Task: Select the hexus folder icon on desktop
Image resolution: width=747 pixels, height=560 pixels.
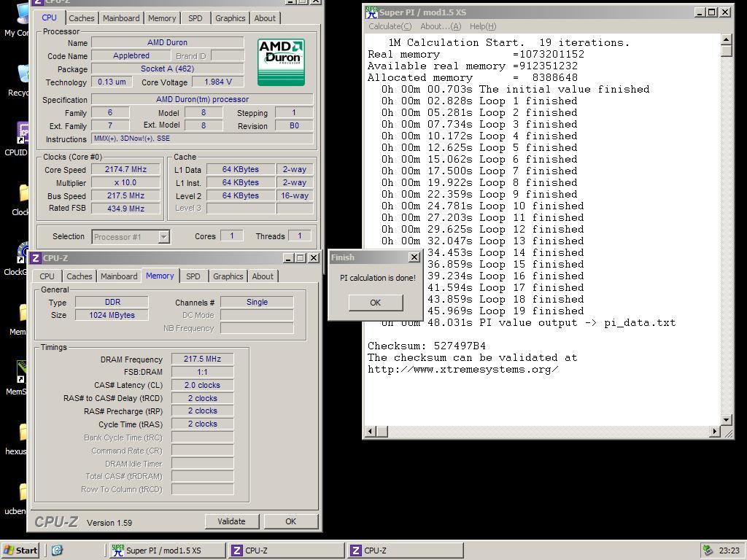Action: pyautogui.click(x=23, y=432)
